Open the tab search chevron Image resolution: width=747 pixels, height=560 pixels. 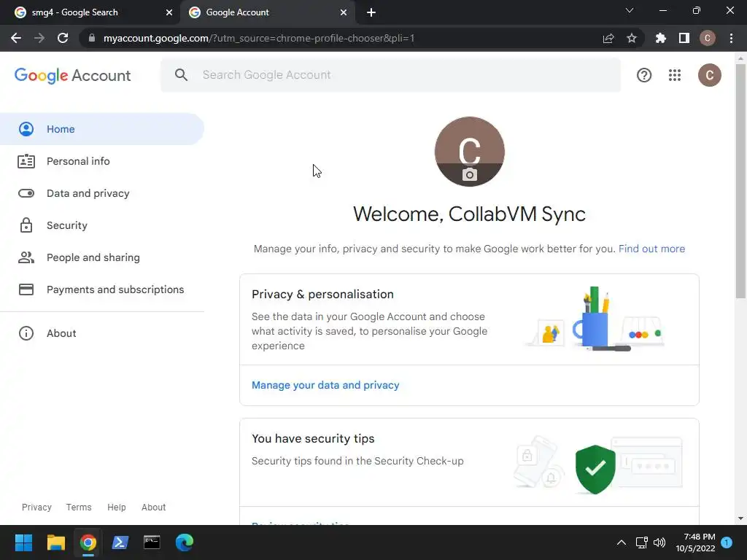point(630,10)
